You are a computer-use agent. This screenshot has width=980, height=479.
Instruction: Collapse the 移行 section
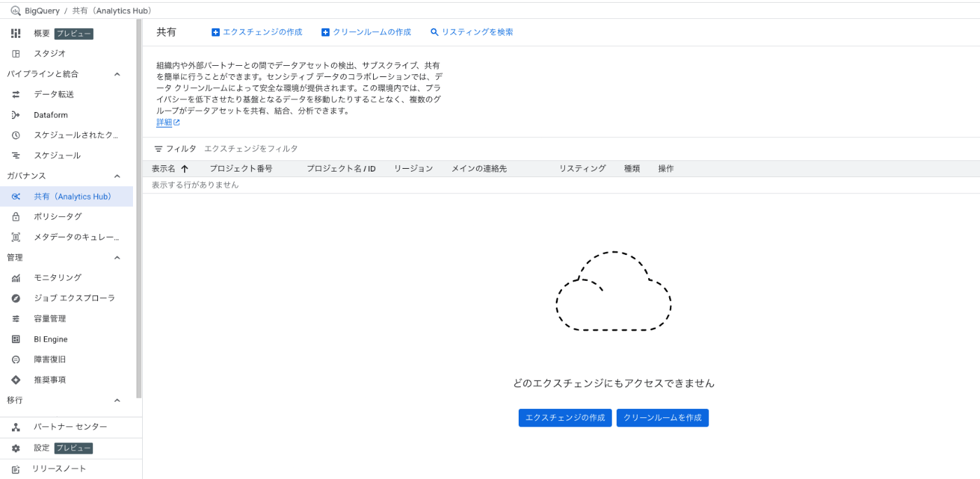[117, 401]
